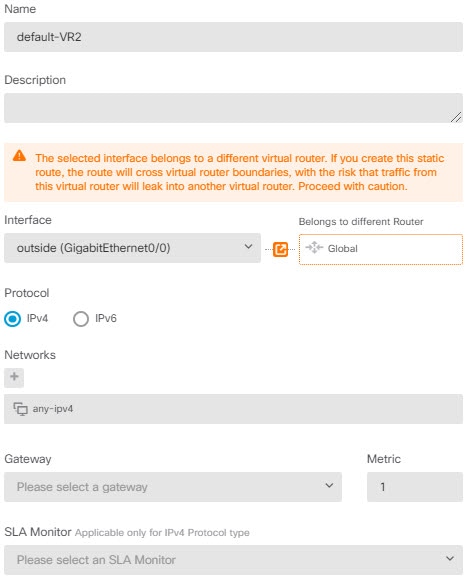The image size is (468, 579).
Task: Select the any-ipv4 network entry
Action: click(x=233, y=409)
